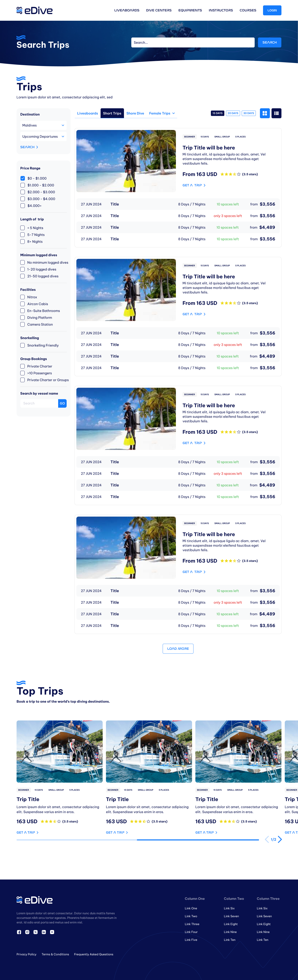This screenshot has height=980, width=298.
Task: Open the Maldives destination dropdown
Action: tap(43, 126)
